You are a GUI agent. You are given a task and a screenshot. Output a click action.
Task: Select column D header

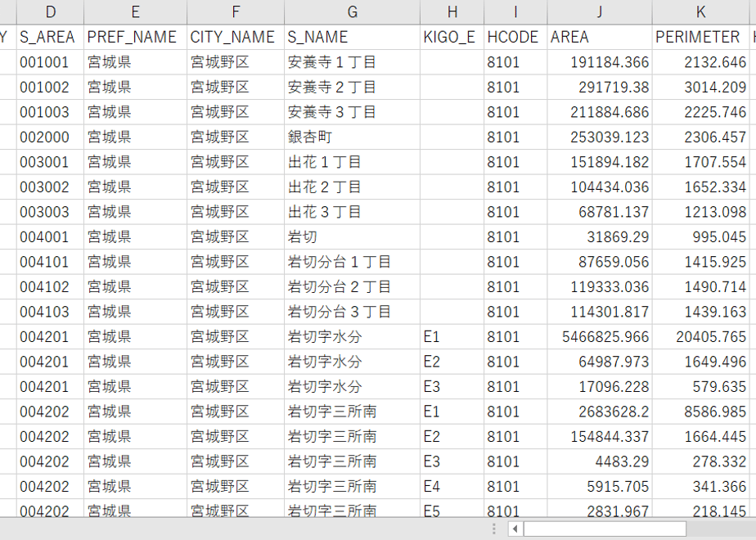[50, 12]
